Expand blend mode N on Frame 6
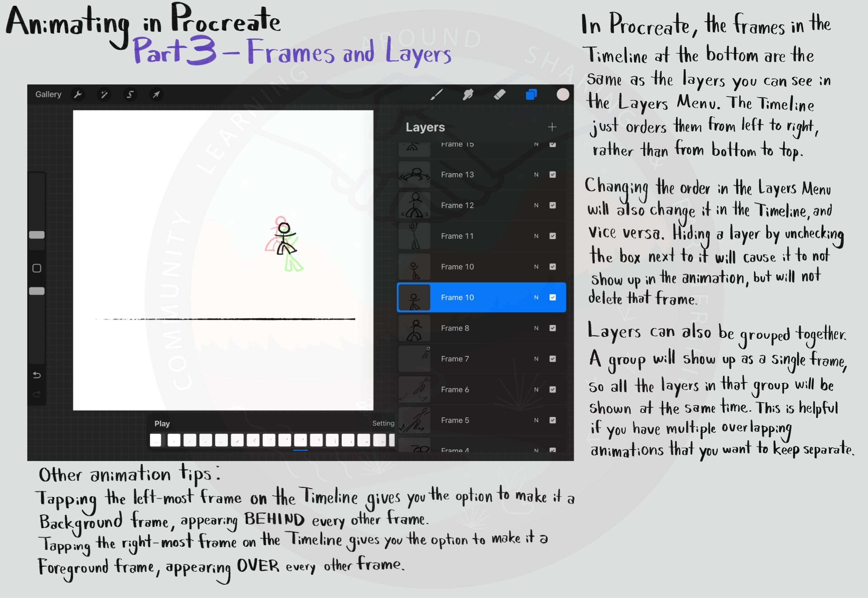This screenshot has height=598, width=868. (536, 390)
